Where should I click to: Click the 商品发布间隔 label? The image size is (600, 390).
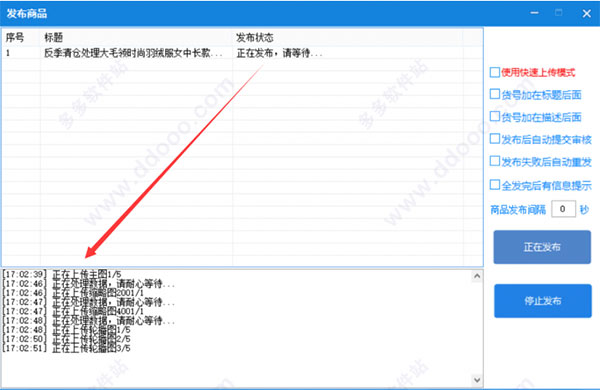(x=518, y=210)
